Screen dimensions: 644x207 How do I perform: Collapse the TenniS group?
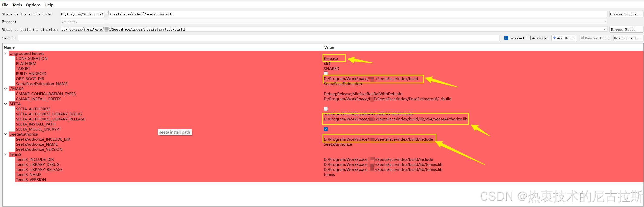tap(6, 154)
